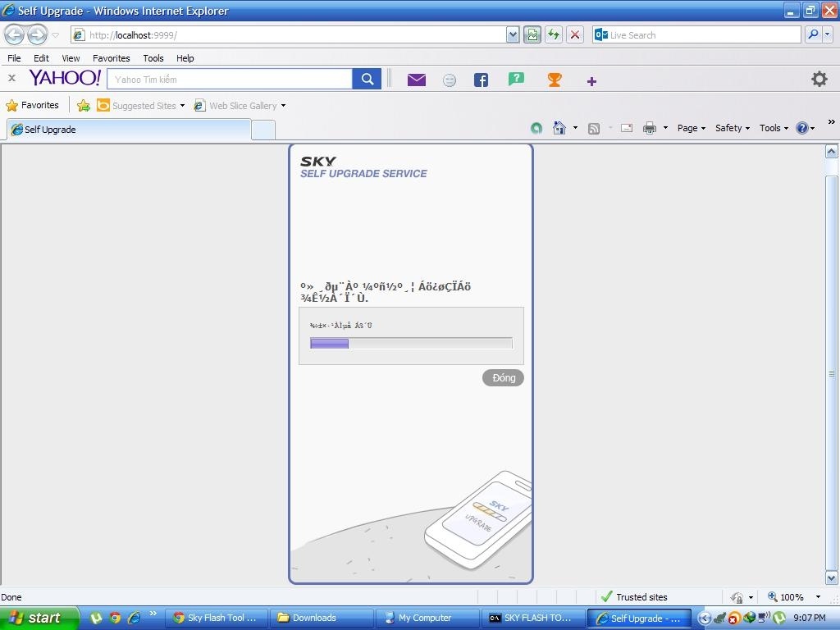The width and height of the screenshot is (840, 630).
Task: Open the Page dropdown menu
Action: (x=691, y=128)
